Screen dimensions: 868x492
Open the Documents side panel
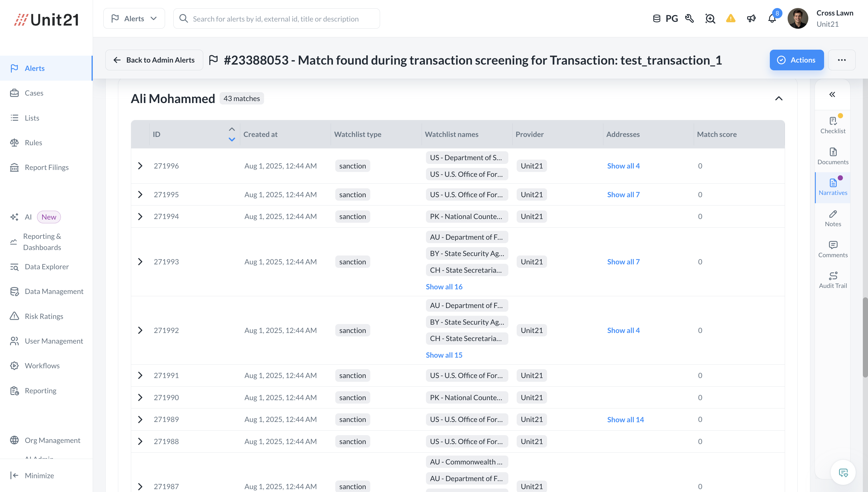(832, 156)
